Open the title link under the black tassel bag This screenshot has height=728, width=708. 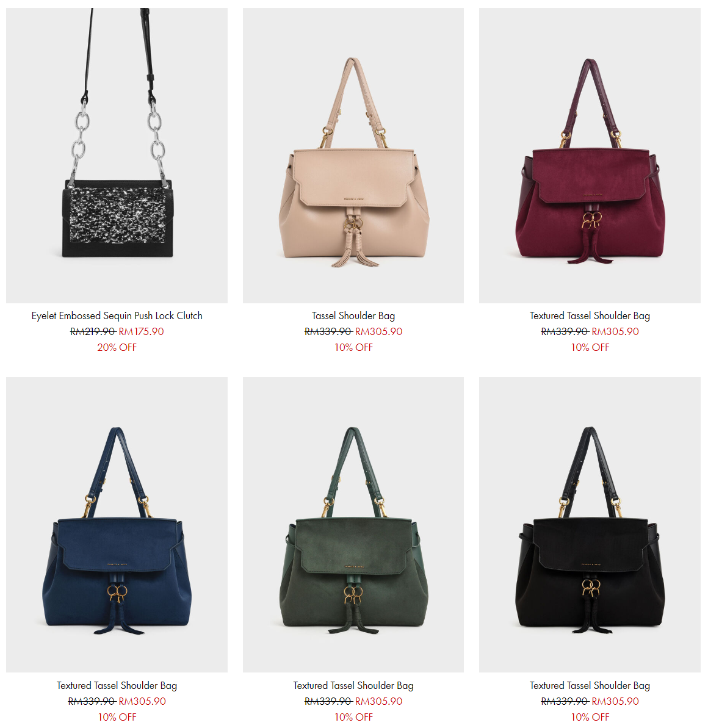[590, 685]
